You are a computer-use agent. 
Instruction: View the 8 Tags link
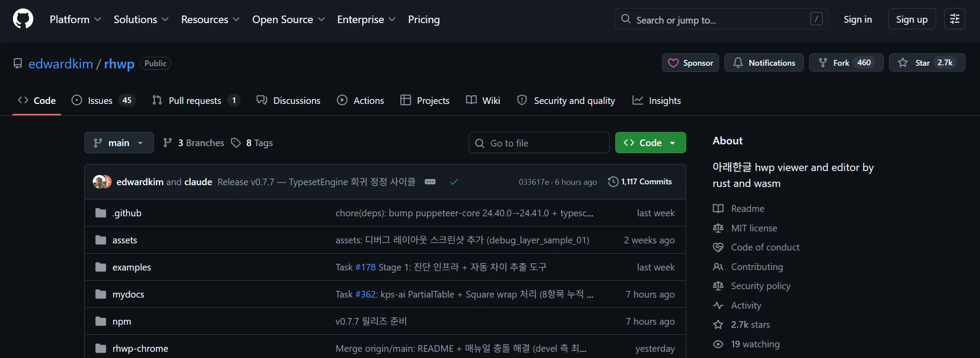252,143
